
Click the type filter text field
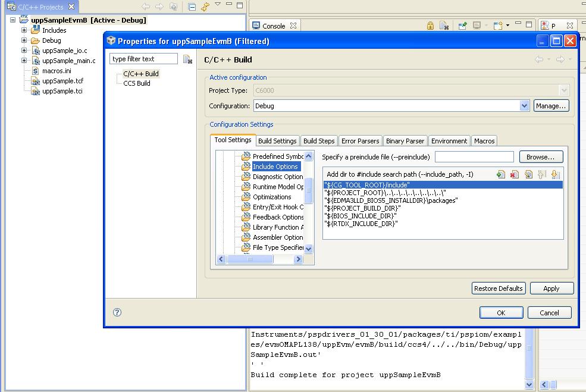coord(143,59)
